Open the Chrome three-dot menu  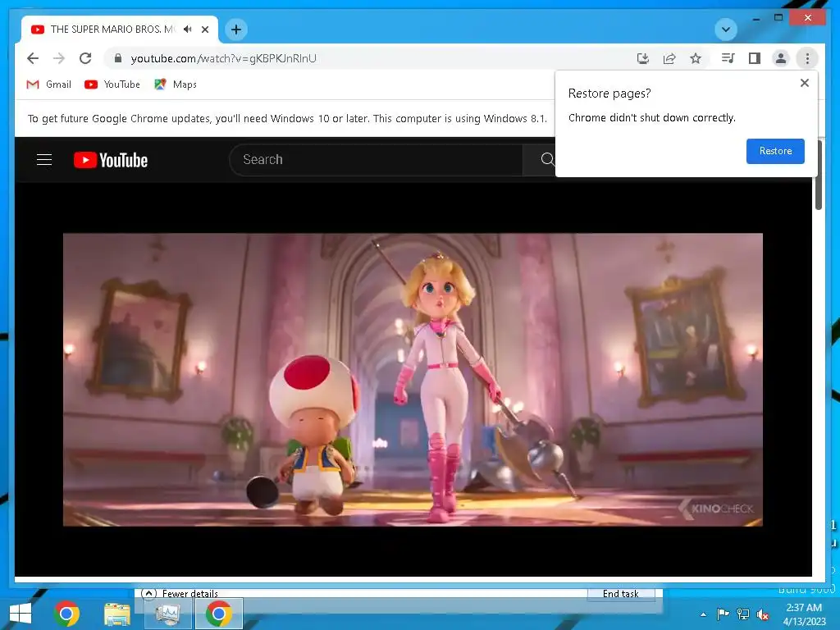pos(807,58)
